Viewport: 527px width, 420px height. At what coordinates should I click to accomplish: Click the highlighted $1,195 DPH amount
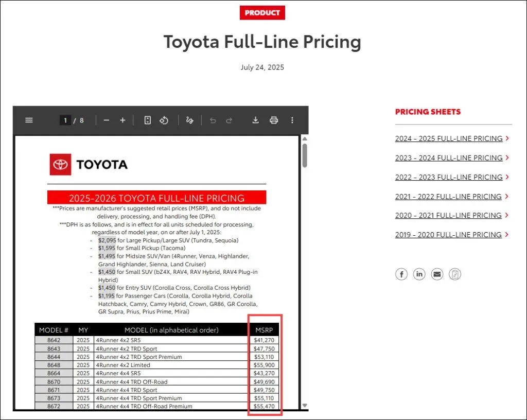(x=106, y=296)
